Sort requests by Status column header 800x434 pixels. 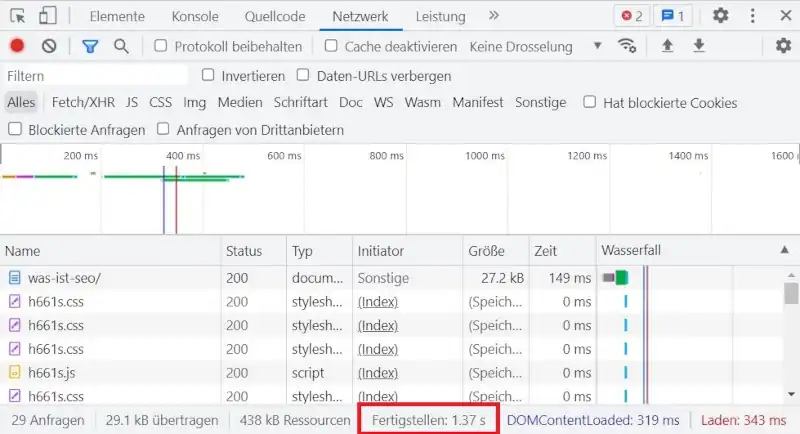(x=254, y=251)
